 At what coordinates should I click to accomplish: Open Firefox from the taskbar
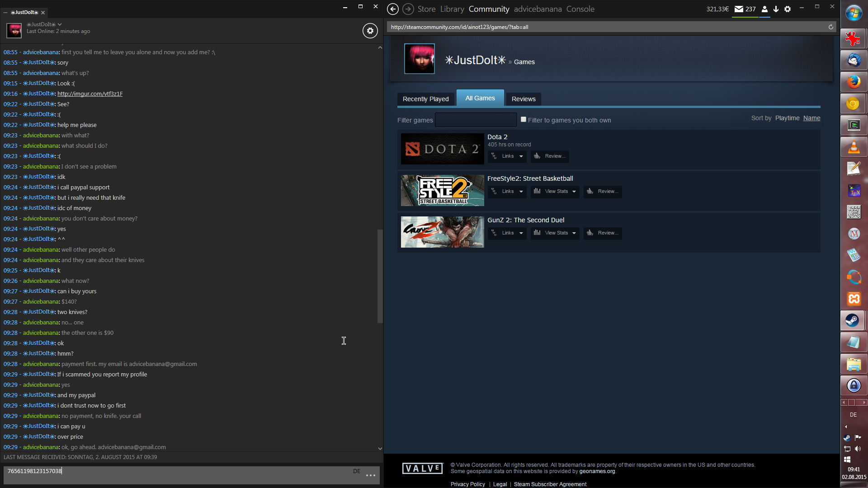[x=853, y=82]
